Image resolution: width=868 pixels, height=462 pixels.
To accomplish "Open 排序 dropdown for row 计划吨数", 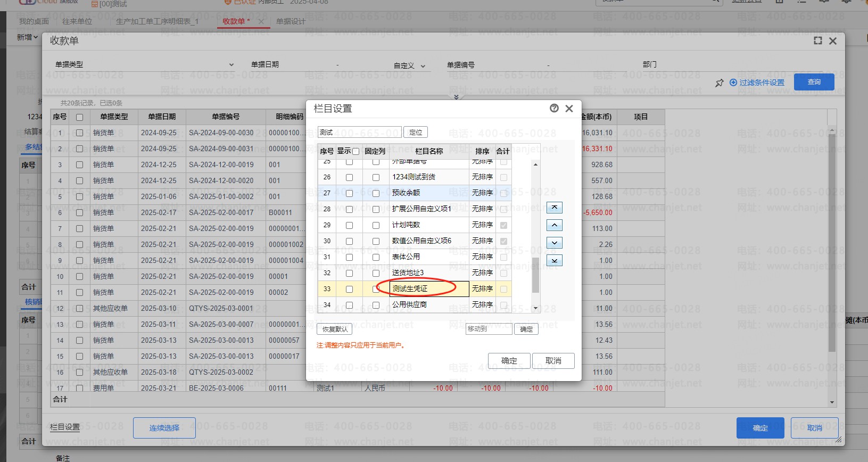I will [482, 225].
